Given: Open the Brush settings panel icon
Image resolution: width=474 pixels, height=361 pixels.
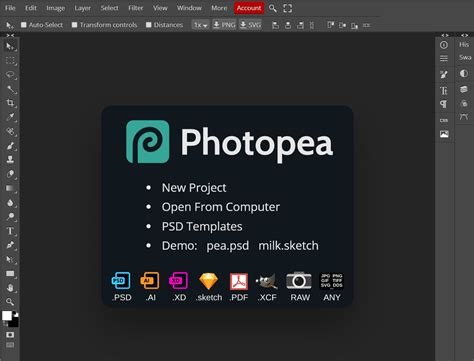Looking at the screenshot, I should pos(444,75).
